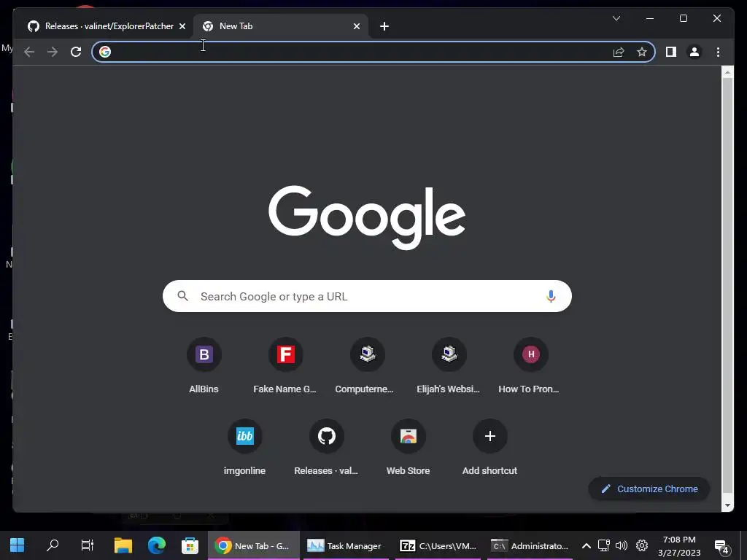Open the AllBins shortcut
Viewport: 747px width, 560px height.
204,366
